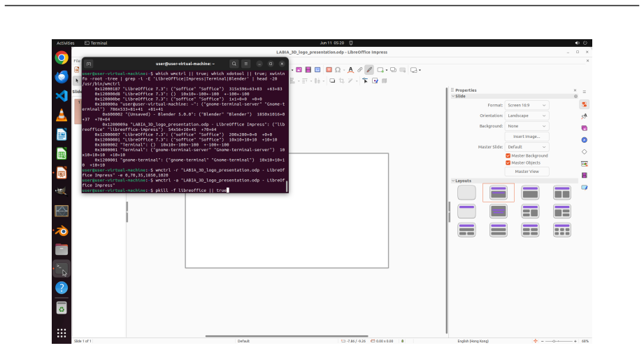This screenshot has height=348, width=644.
Task: Uncheck Master Background checkbox
Action: (x=508, y=155)
